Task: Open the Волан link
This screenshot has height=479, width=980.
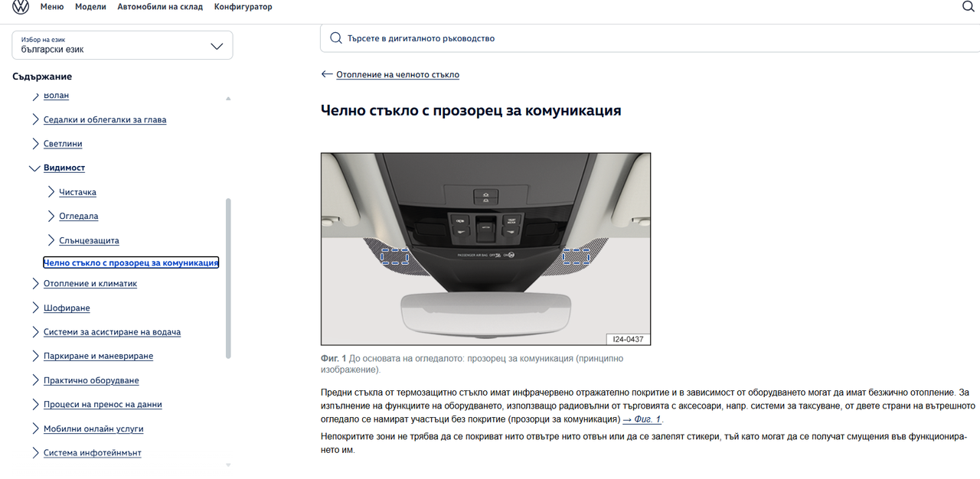Action: [56, 96]
